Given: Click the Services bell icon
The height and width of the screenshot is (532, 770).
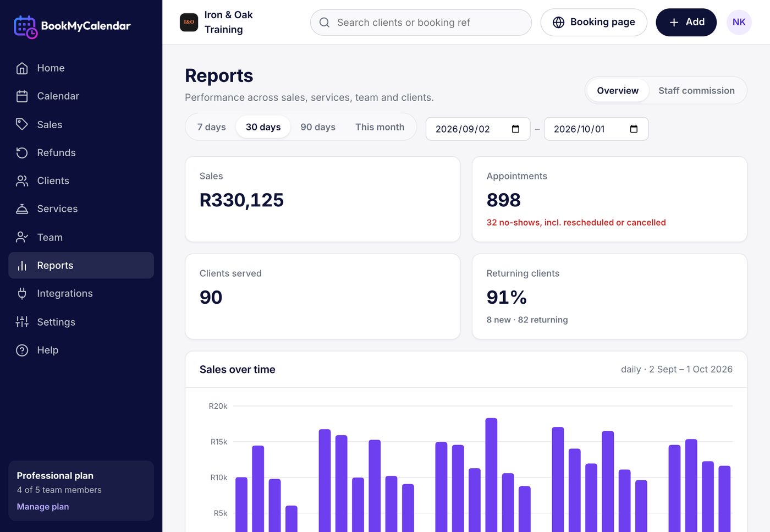Looking at the screenshot, I should [x=22, y=209].
